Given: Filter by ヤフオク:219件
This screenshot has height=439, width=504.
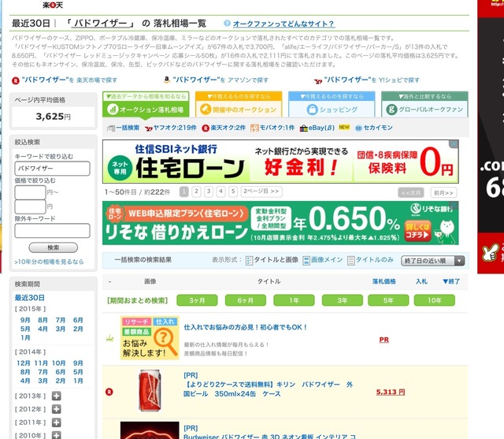Looking at the screenshot, I should (x=175, y=128).
